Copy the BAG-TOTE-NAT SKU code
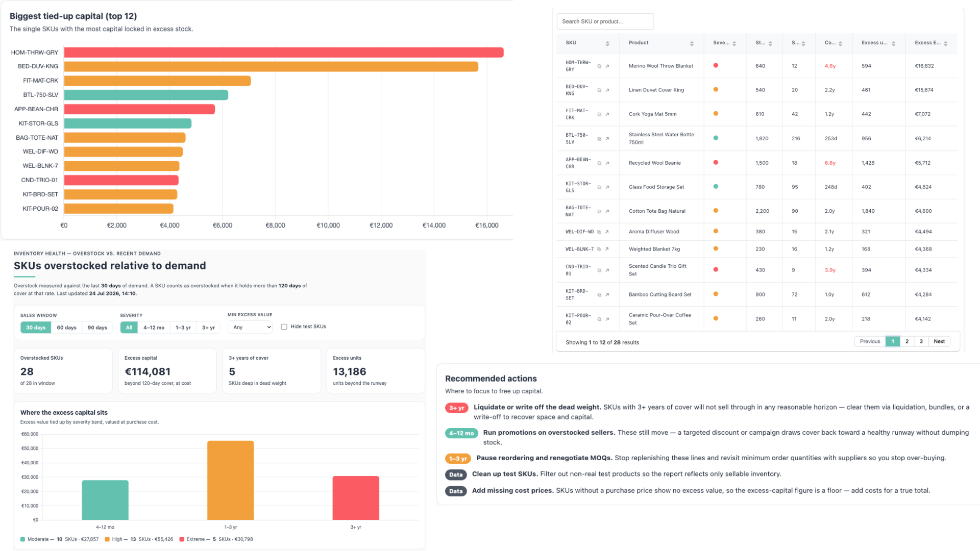The height and width of the screenshot is (551, 980). (599, 211)
